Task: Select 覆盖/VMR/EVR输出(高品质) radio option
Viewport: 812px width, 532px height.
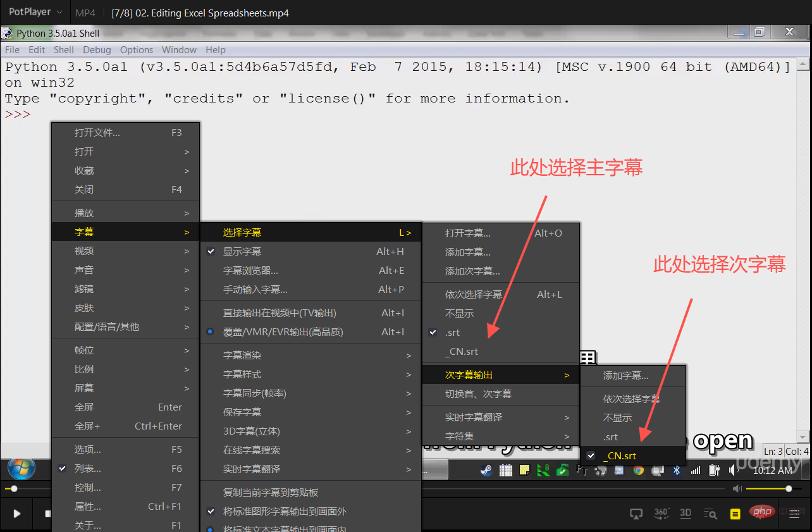Action: [x=311, y=331]
